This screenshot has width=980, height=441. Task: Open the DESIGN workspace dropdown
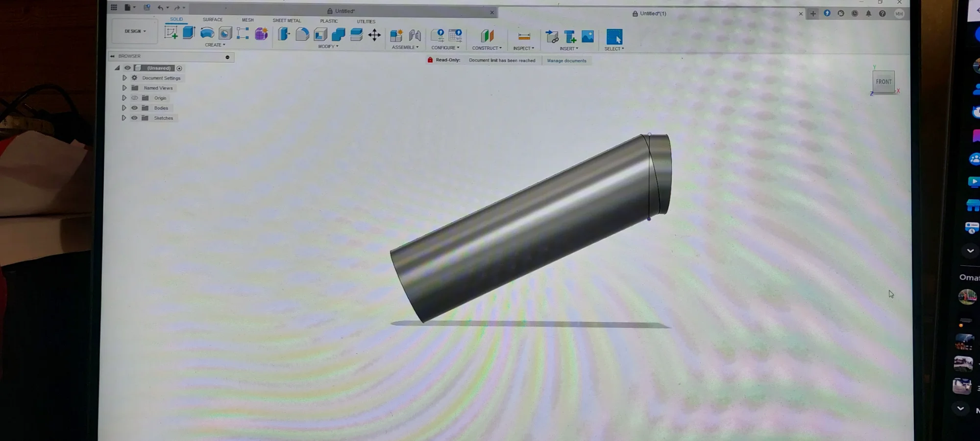coord(135,31)
